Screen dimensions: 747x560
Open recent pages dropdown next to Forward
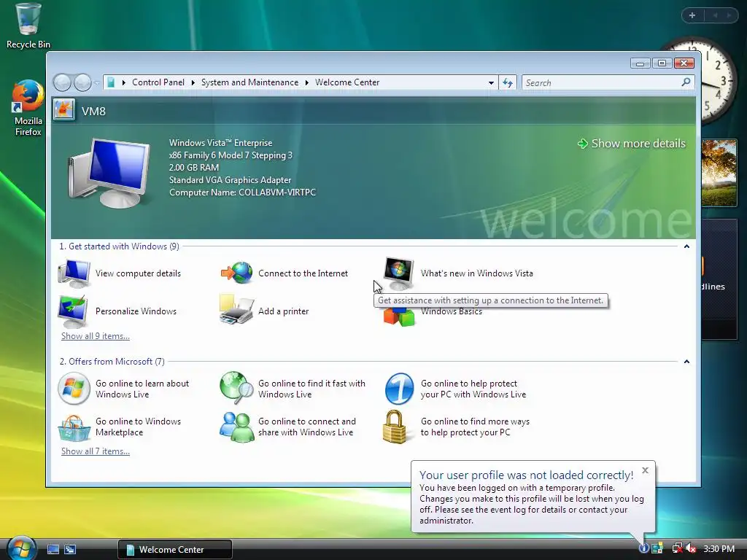click(x=97, y=83)
